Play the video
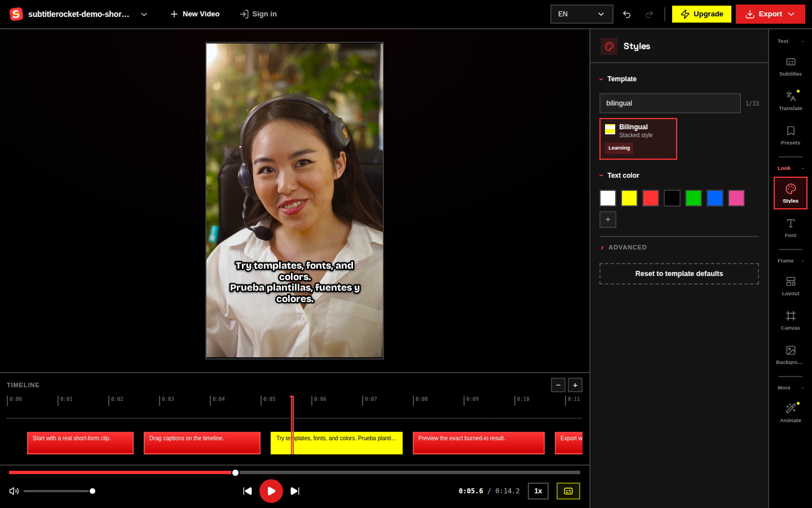Image resolution: width=812 pixels, height=508 pixels. pyautogui.click(x=271, y=491)
